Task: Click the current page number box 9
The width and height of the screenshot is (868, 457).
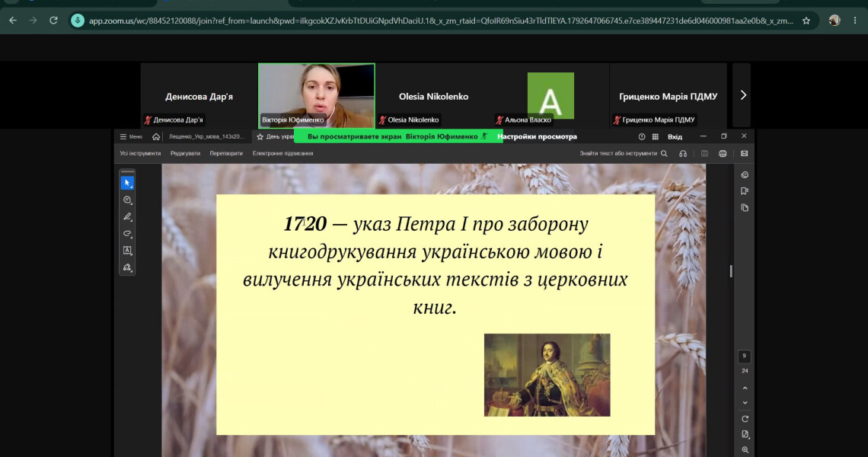Action: pos(745,356)
